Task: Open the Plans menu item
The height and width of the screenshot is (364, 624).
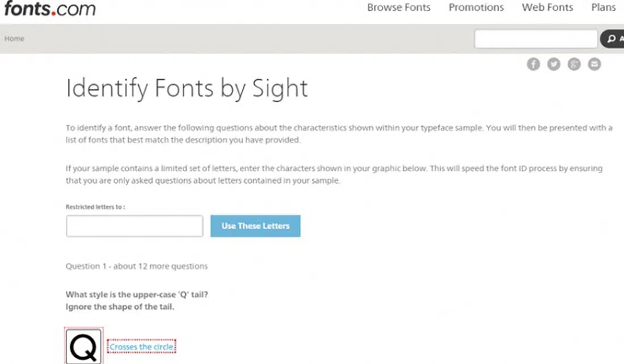Action: click(x=603, y=7)
